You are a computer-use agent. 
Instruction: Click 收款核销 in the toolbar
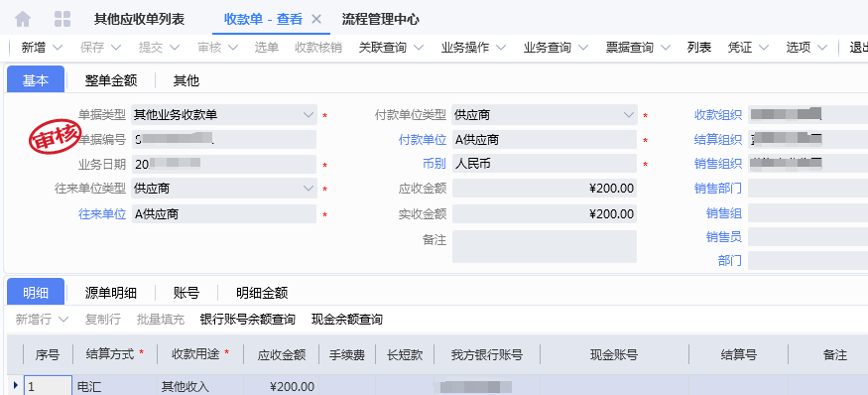coord(318,48)
